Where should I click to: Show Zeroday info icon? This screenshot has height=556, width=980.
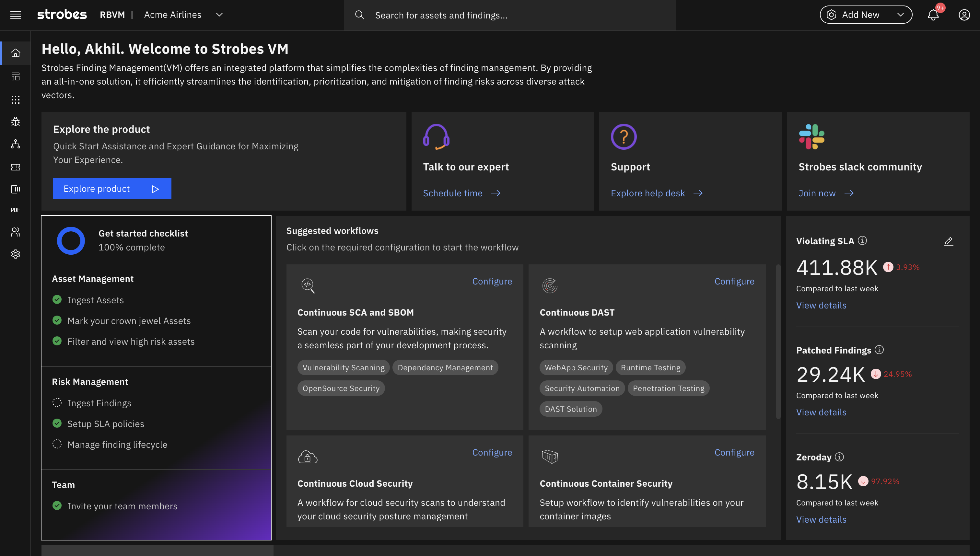839,457
